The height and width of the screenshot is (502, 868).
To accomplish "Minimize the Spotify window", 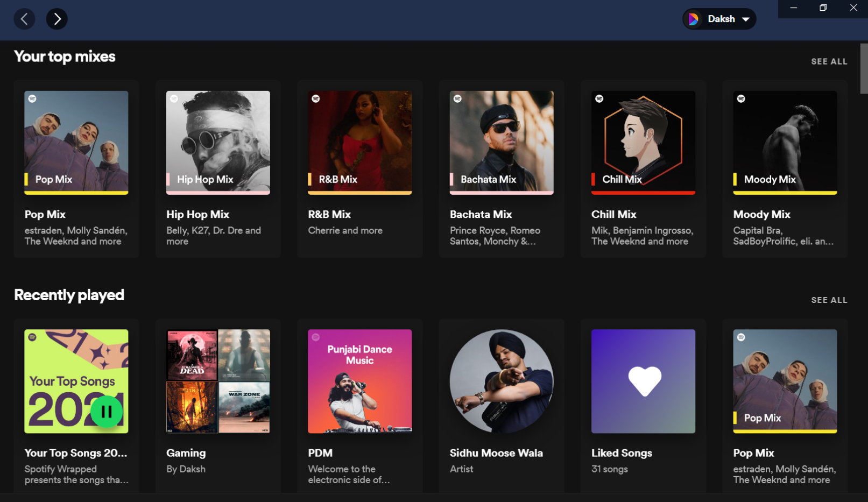I will coord(793,8).
